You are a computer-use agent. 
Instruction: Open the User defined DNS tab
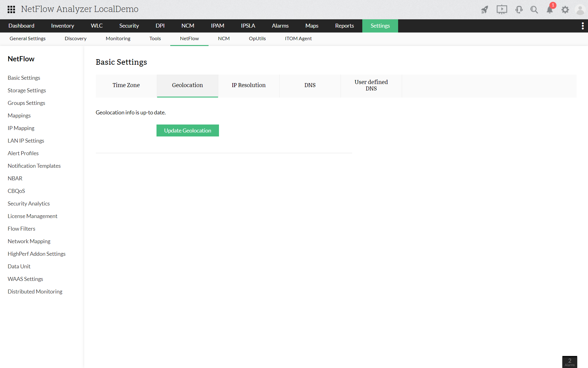click(371, 85)
